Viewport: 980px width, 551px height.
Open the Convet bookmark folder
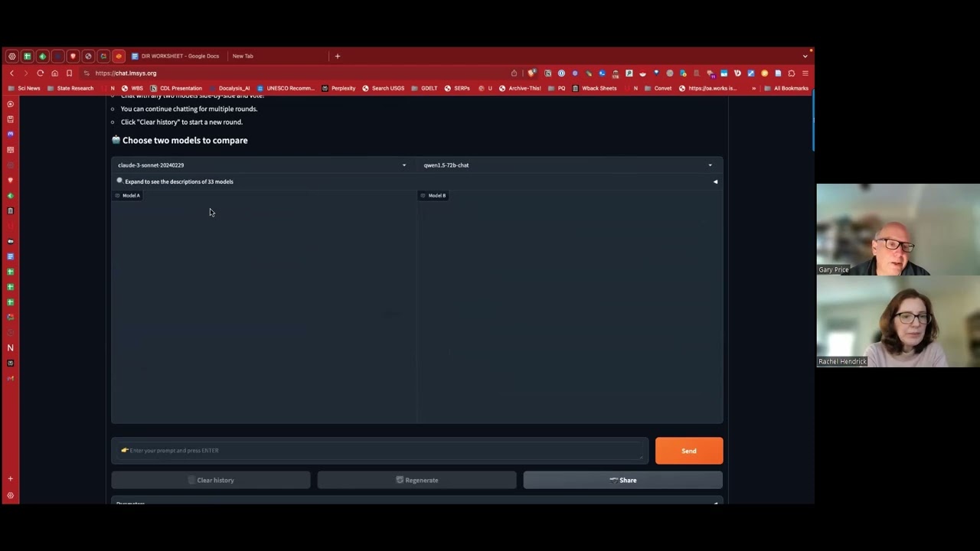[658, 88]
